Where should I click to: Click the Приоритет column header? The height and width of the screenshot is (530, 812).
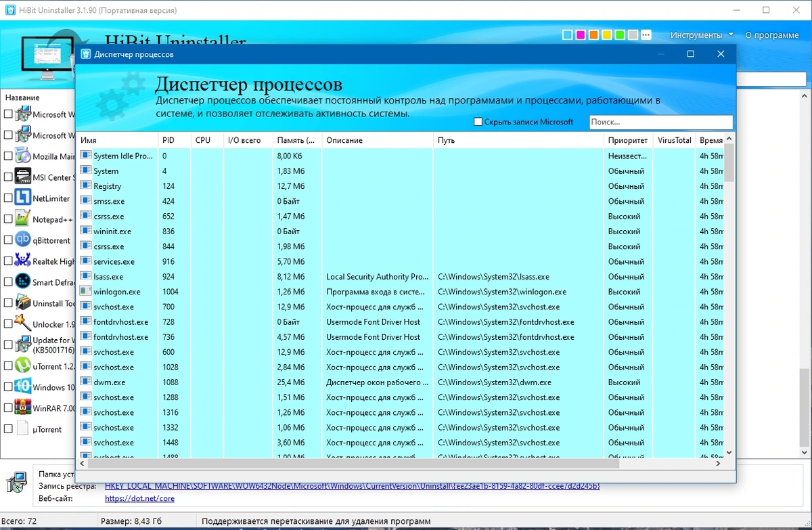click(x=629, y=140)
